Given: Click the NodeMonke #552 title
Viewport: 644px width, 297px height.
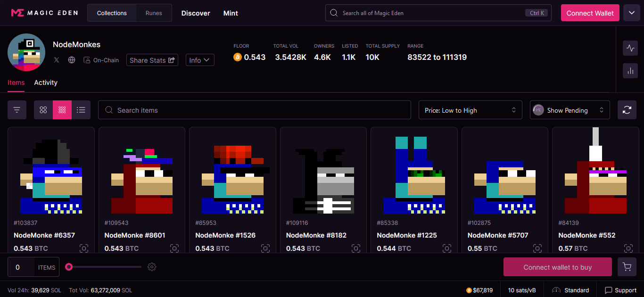Looking at the screenshot, I should click(x=587, y=235).
